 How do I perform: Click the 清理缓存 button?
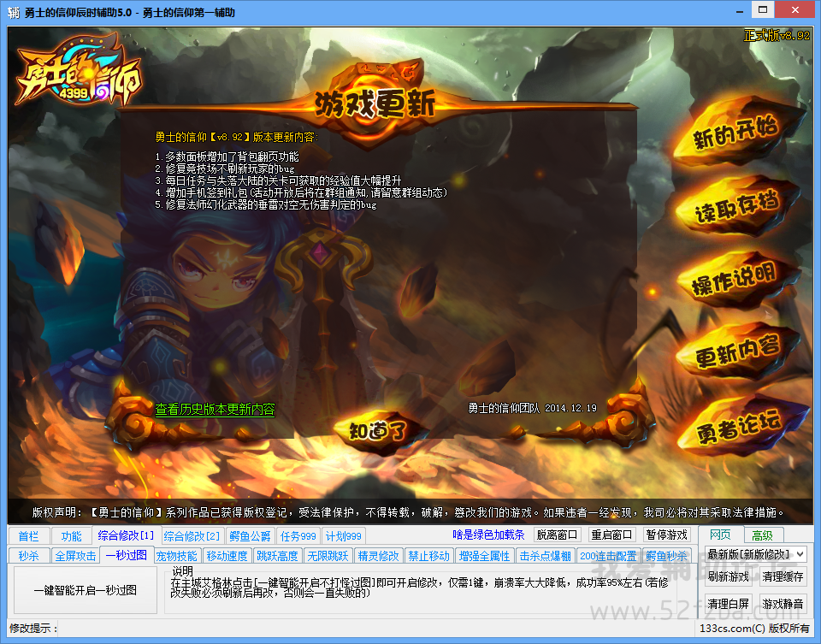click(783, 576)
